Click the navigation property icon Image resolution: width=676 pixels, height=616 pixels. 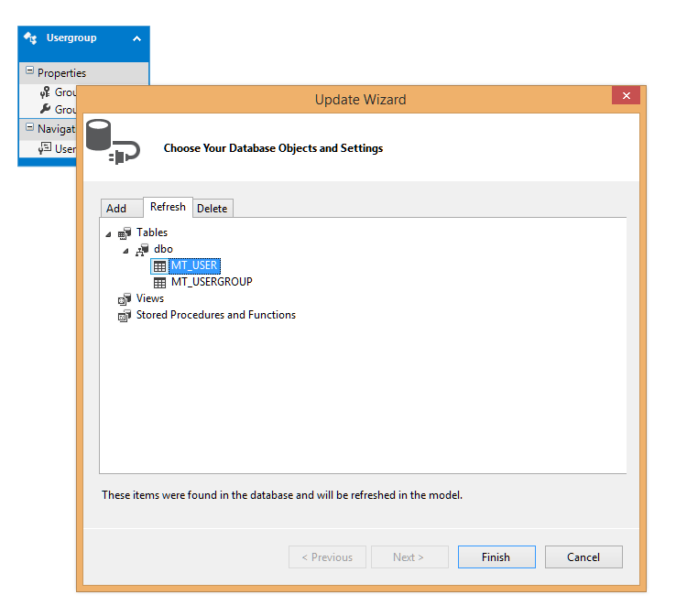(45, 148)
